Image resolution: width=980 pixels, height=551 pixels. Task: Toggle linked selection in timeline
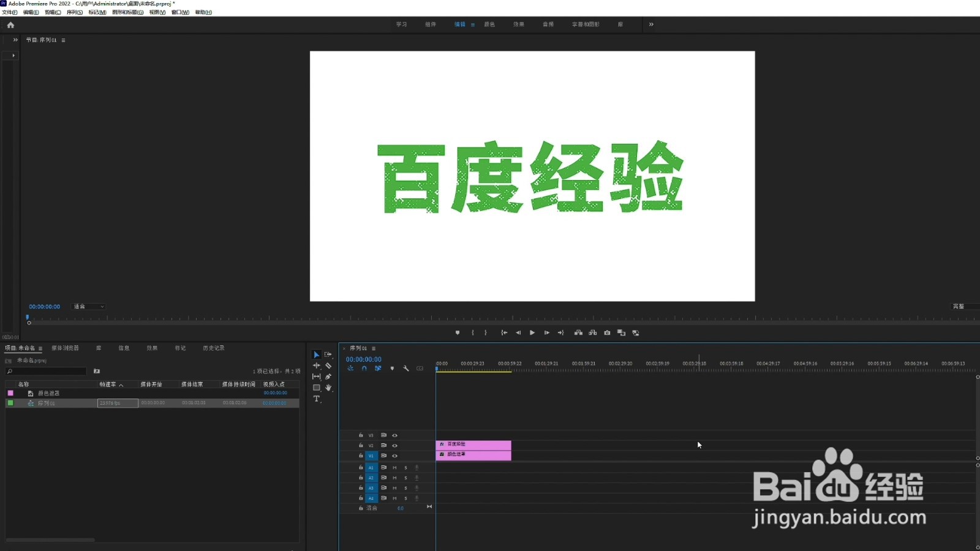378,369
